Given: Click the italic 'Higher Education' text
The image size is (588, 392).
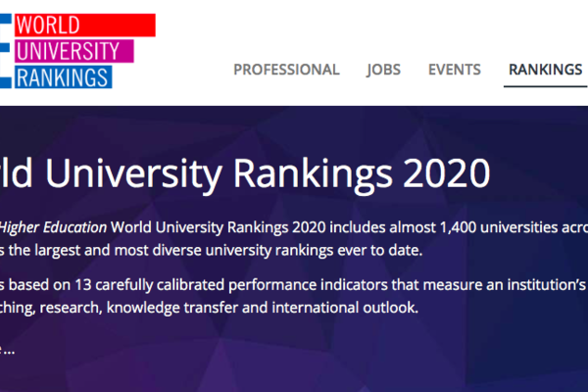Looking at the screenshot, I should [53, 227].
